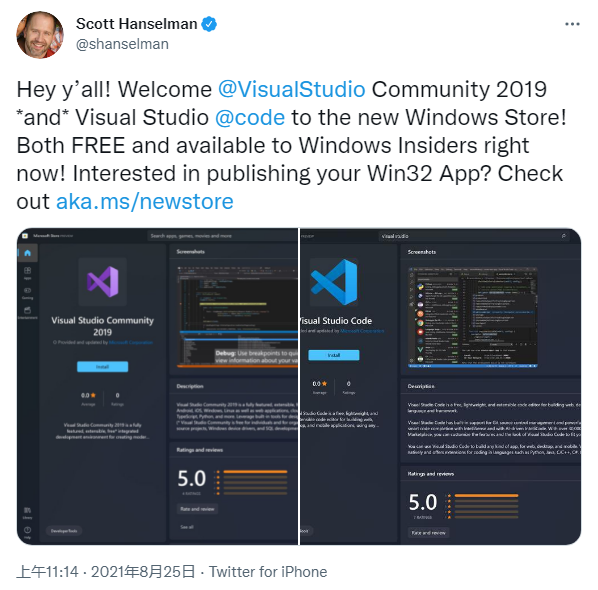The width and height of the screenshot is (598, 590).
Task: Open the @VisualStudio mention link
Action: click(x=292, y=90)
